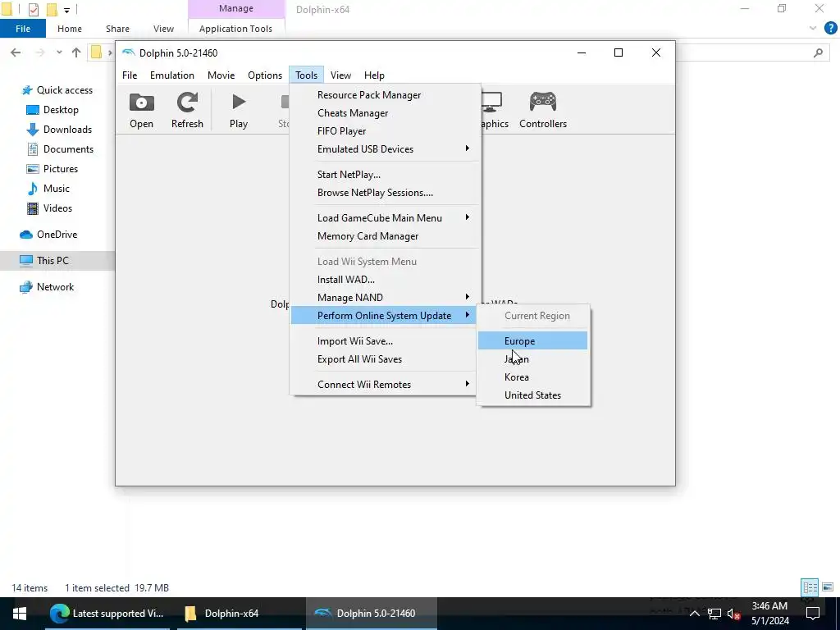The image size is (840, 630).
Task: Expand the Connect Wii Remotes submenu
Action: [x=384, y=385]
